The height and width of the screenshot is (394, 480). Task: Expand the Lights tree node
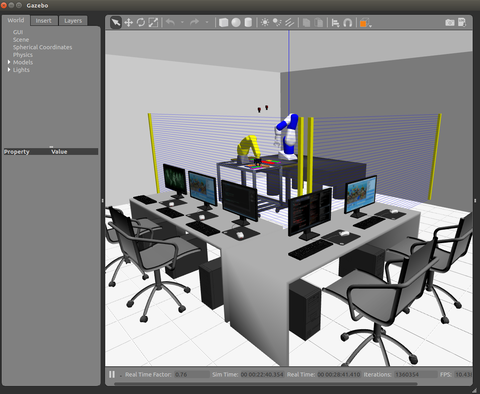(x=9, y=70)
